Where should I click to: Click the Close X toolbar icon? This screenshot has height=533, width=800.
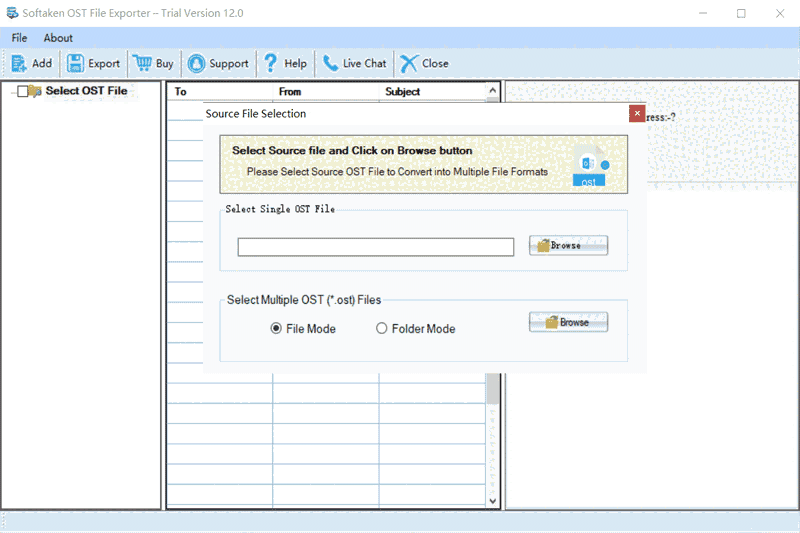tap(408, 63)
